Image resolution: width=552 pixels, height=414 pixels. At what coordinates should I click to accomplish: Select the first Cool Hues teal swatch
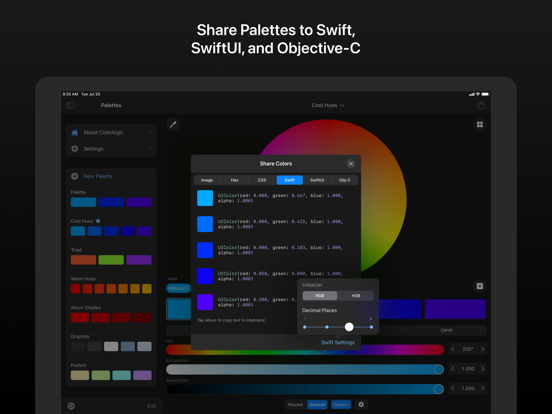click(x=78, y=231)
